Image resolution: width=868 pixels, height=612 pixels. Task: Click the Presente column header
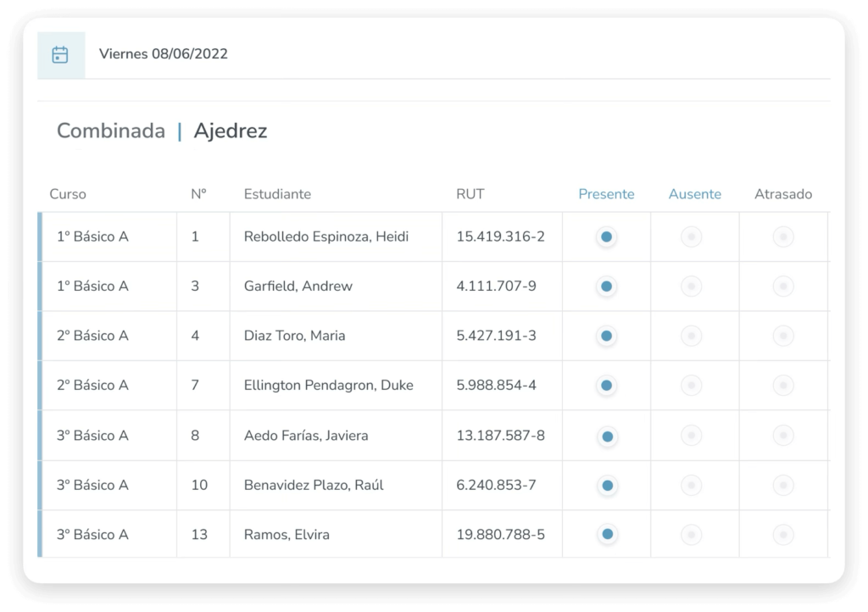coord(606,194)
